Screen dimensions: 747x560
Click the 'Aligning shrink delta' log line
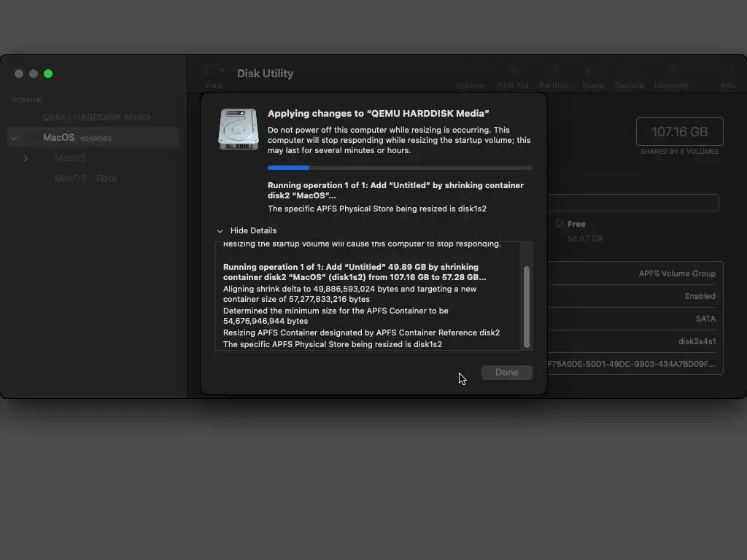point(349,294)
